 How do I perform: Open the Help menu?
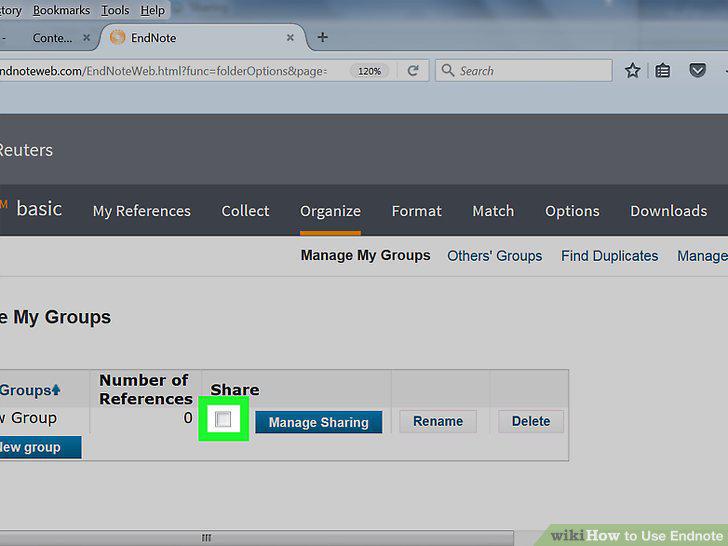[x=152, y=10]
